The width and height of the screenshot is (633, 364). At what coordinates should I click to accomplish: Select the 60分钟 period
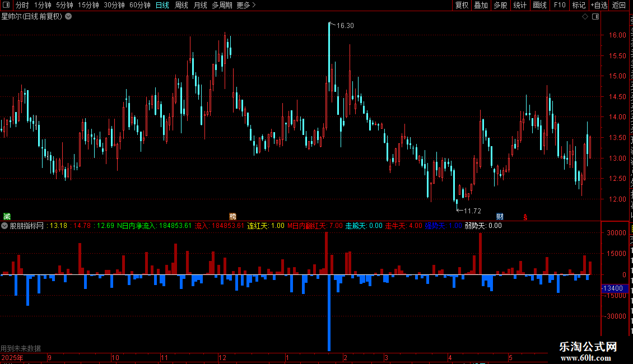pos(139,5)
